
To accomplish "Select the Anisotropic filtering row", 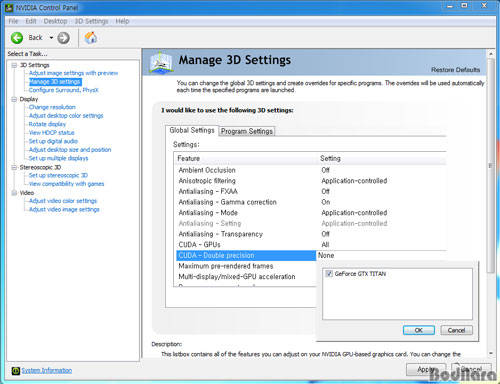I will point(311,181).
